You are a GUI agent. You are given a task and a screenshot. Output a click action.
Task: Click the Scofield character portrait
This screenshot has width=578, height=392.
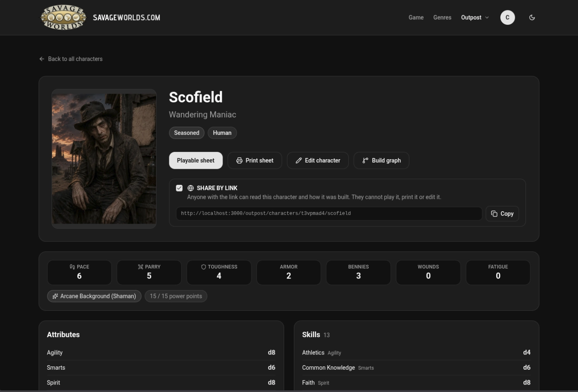click(x=104, y=159)
